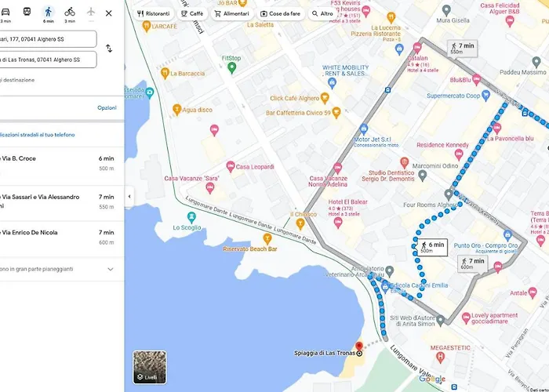Screen dimensions: 549x392
Task: Click the Antale lodging marker
Action: pyautogui.click(x=533, y=292)
